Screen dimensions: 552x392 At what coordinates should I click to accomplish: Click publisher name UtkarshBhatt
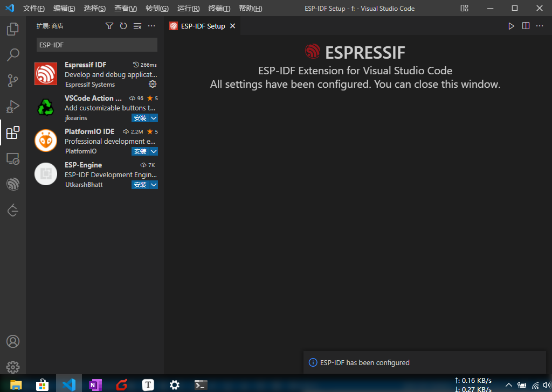[84, 185]
